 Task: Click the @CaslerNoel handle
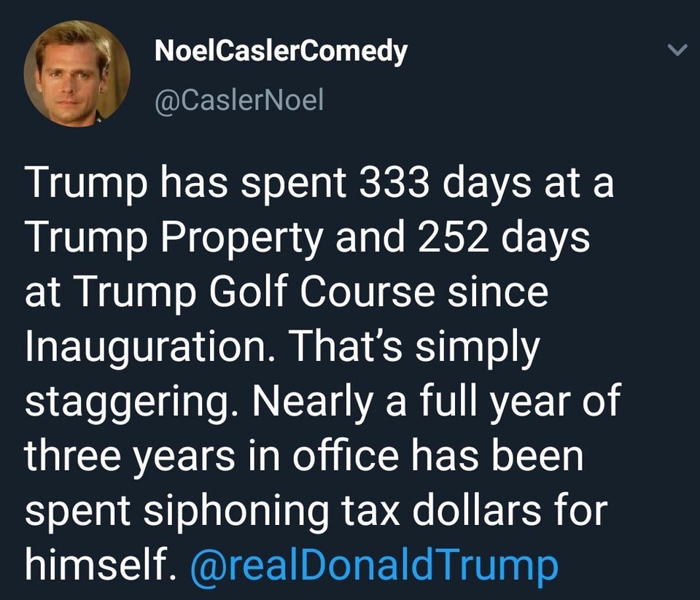tap(238, 99)
